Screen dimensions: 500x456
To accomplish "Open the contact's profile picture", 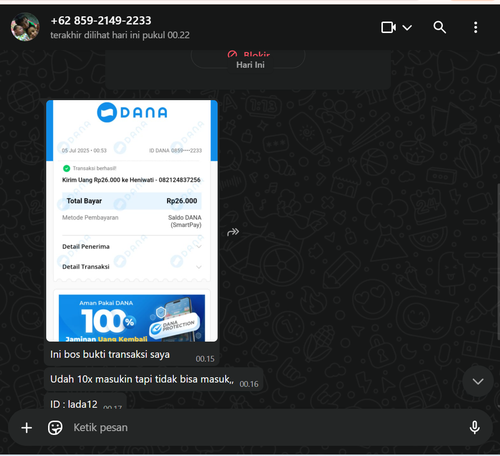I will (25, 27).
